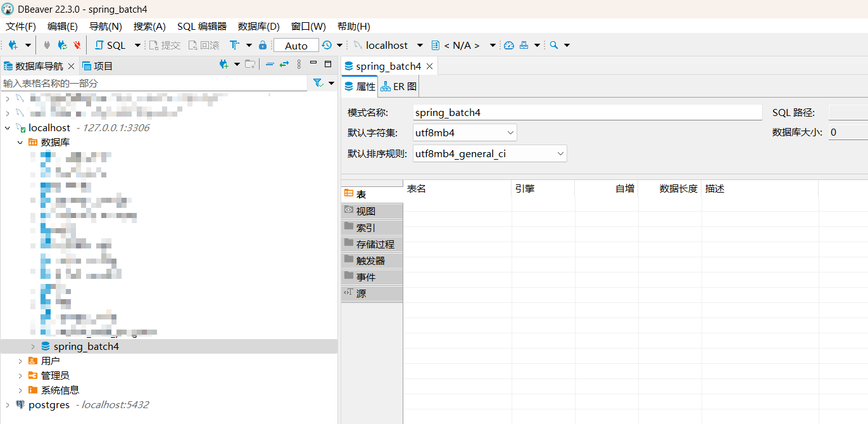This screenshot has height=424, width=868.
Task: Open the 窗口(W) menu
Action: (x=308, y=27)
